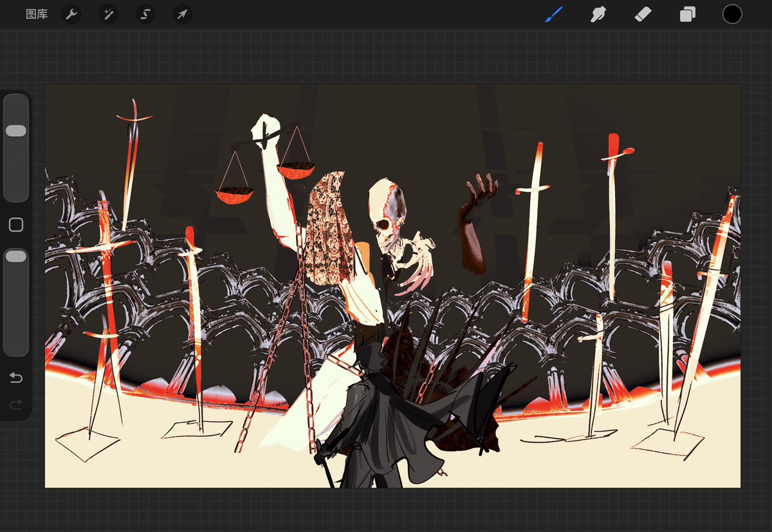Open the active color picker circle
This screenshot has height=532, width=772.
(732, 14)
